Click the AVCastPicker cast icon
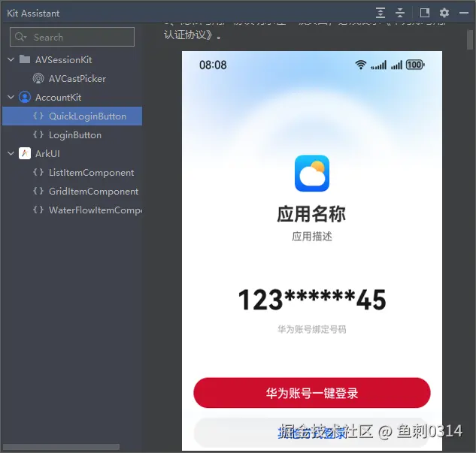 click(x=38, y=79)
